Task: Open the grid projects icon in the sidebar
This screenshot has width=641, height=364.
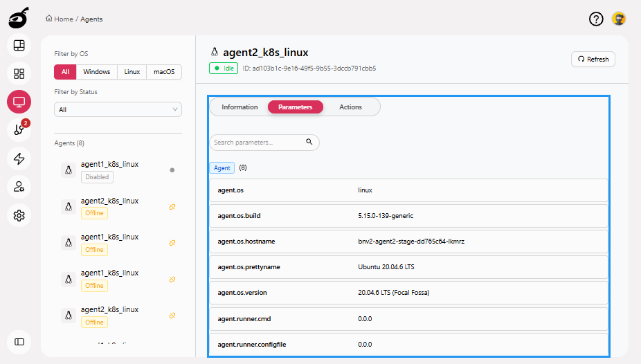Action: pyautogui.click(x=19, y=73)
